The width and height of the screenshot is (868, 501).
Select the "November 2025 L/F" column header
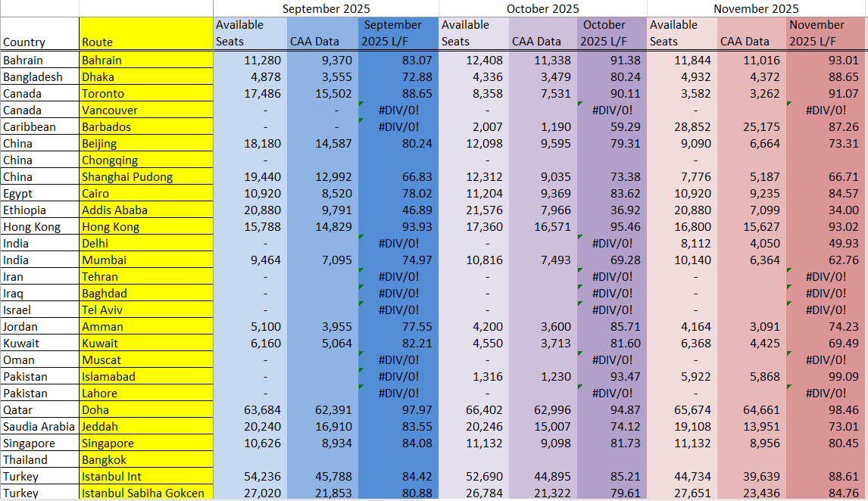(826, 34)
